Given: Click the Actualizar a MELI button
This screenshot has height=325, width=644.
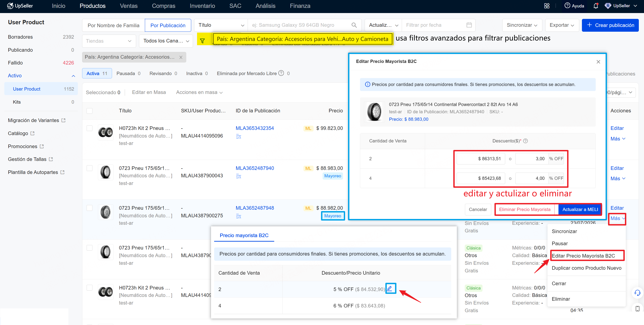Looking at the screenshot, I should 580,209.
